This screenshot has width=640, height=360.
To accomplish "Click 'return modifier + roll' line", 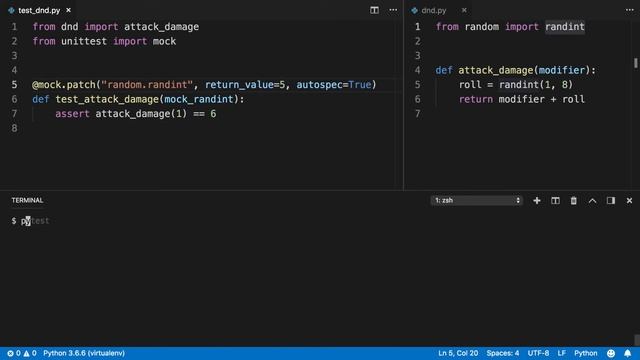I will tap(522, 99).
